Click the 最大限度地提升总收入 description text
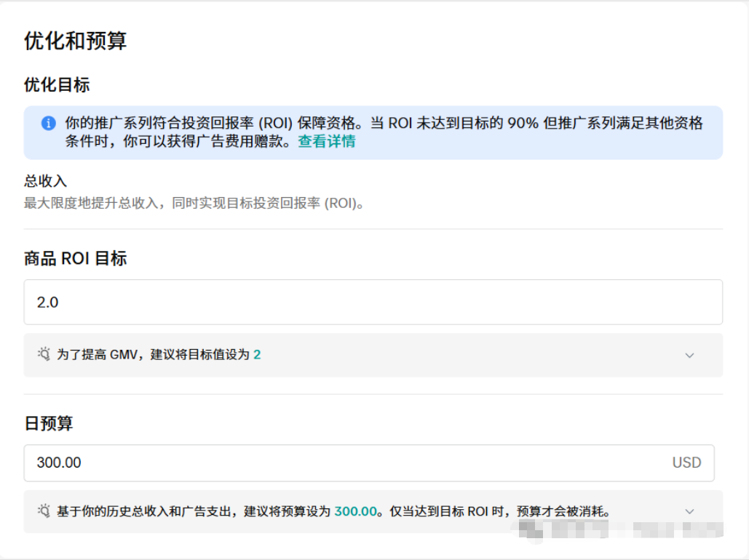The image size is (749, 560). 194,204
